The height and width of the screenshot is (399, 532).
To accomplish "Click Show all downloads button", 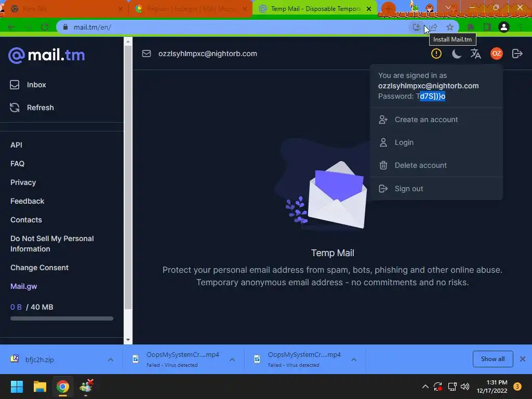I will click(493, 359).
